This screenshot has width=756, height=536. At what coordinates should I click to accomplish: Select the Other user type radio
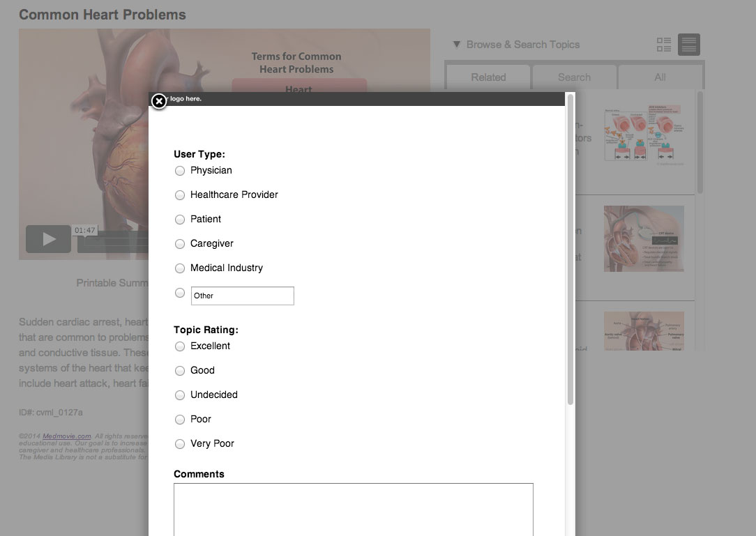[180, 293]
